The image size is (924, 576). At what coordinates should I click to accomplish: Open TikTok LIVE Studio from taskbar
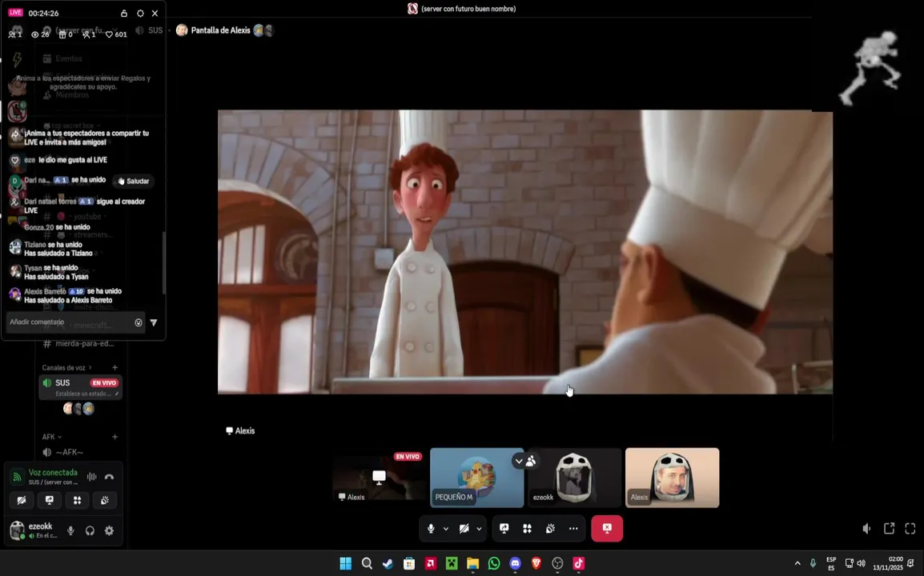click(x=579, y=564)
